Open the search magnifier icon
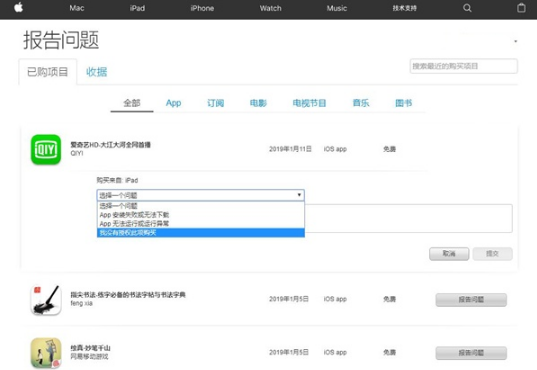537x370 pixels. pyautogui.click(x=467, y=8)
